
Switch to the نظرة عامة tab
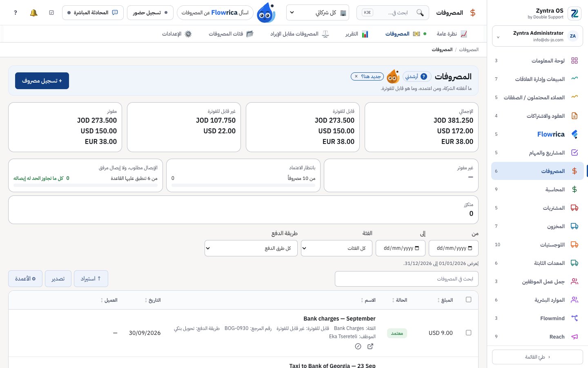pyautogui.click(x=452, y=34)
